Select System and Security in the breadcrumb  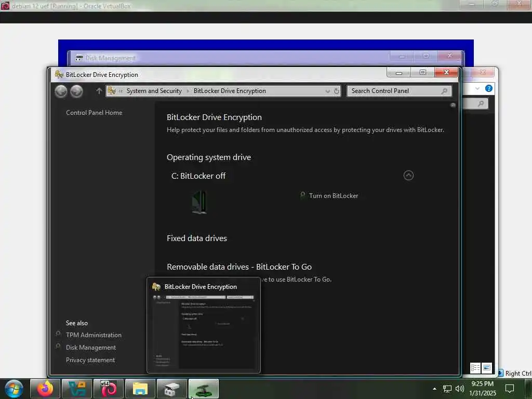pyautogui.click(x=154, y=91)
